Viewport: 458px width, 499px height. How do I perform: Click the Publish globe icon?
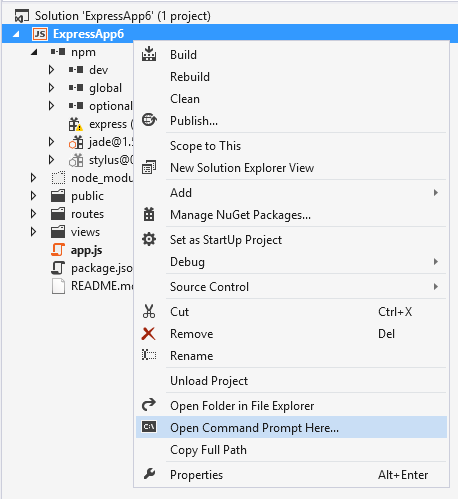pos(149,120)
